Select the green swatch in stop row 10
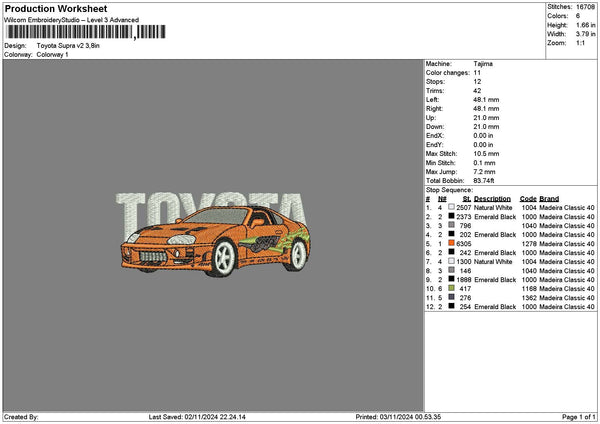The width and height of the screenshot is (600, 424). [x=452, y=288]
